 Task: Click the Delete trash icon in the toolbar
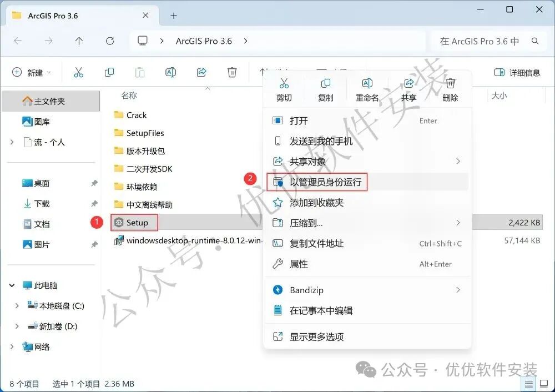pyautogui.click(x=232, y=72)
